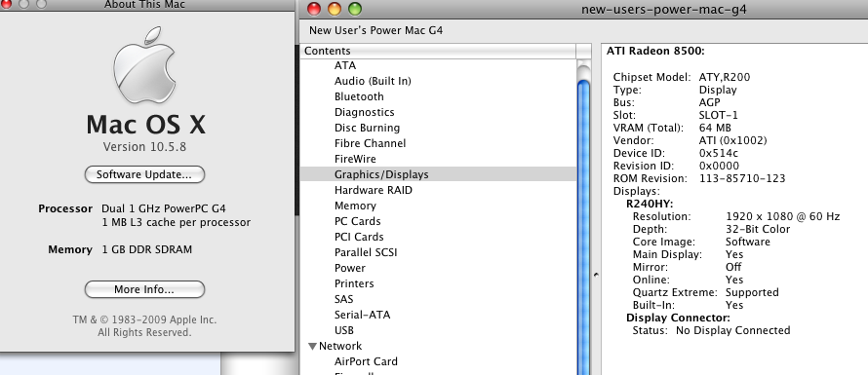Click the Software Update... button
Viewport: 868px width, 375px height.
click(144, 174)
